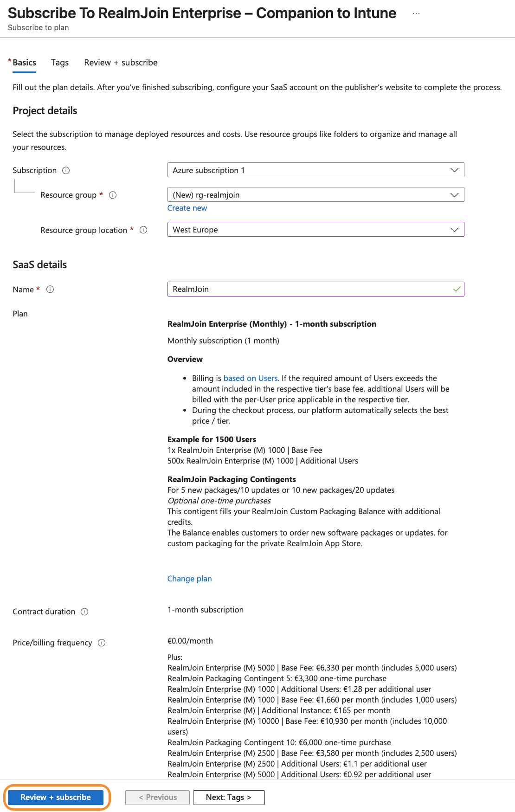Open the based on Users link

click(251, 378)
